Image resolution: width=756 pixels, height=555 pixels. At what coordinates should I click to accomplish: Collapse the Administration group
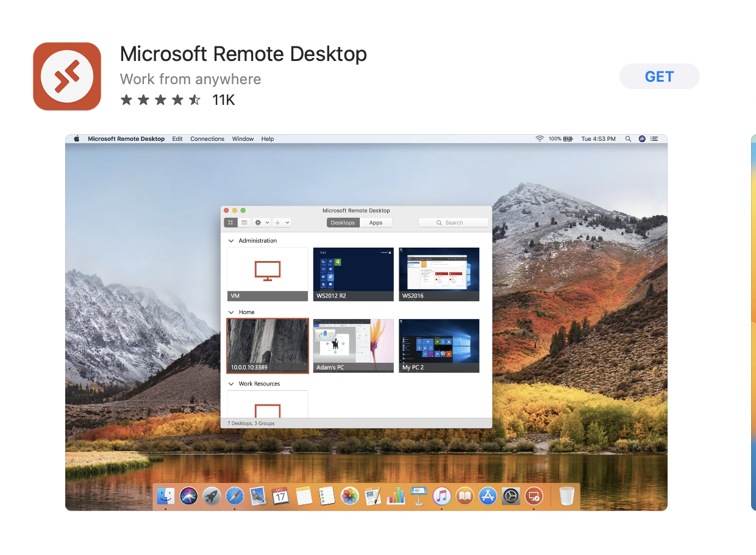231,241
